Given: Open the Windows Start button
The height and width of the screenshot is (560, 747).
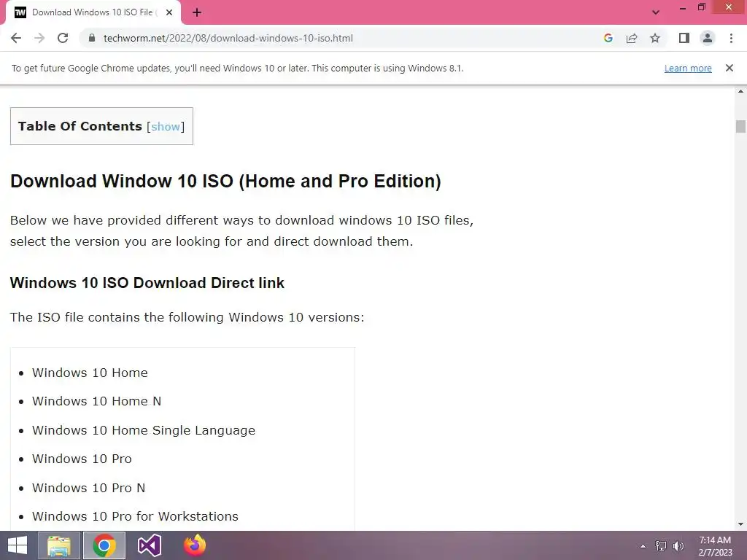Looking at the screenshot, I should pos(18,545).
